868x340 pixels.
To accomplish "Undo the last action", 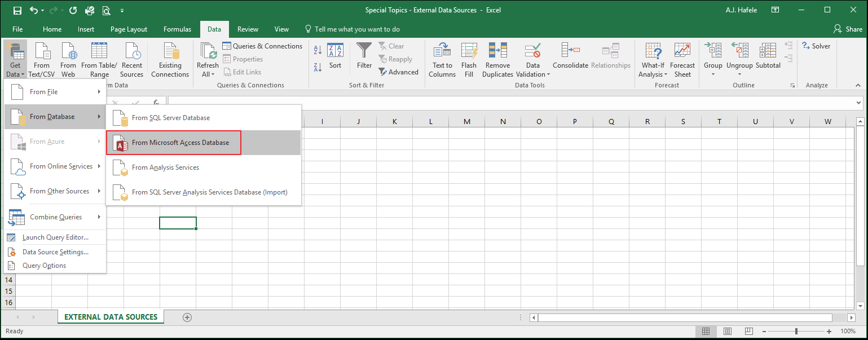I will [x=34, y=10].
